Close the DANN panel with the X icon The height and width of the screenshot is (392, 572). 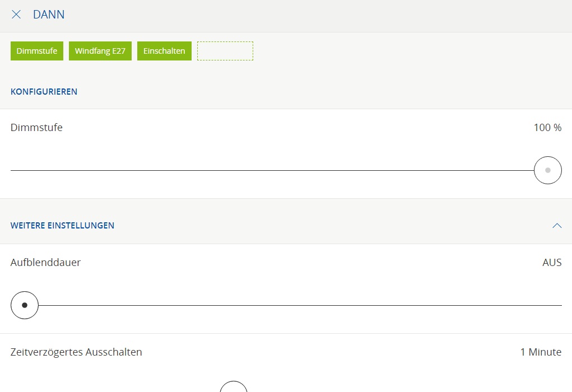16,15
